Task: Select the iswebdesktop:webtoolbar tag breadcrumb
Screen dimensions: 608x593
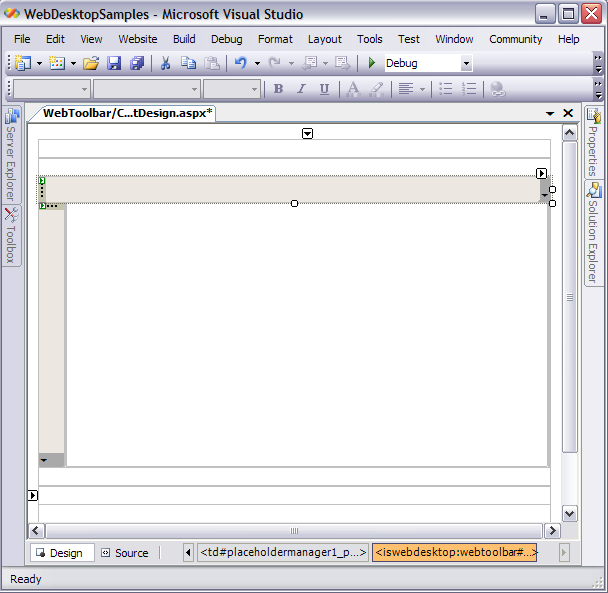Action: 455,552
